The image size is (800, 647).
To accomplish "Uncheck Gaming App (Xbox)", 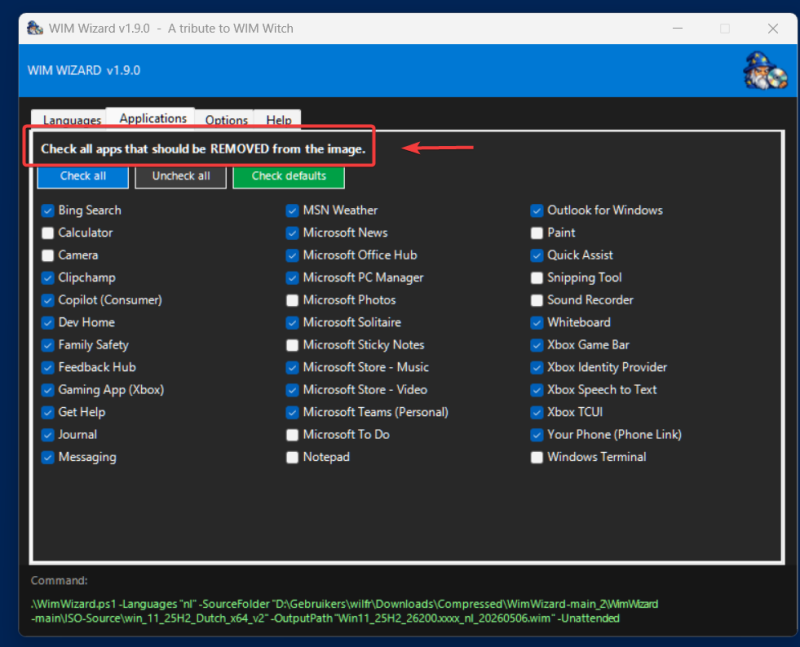I will (47, 390).
